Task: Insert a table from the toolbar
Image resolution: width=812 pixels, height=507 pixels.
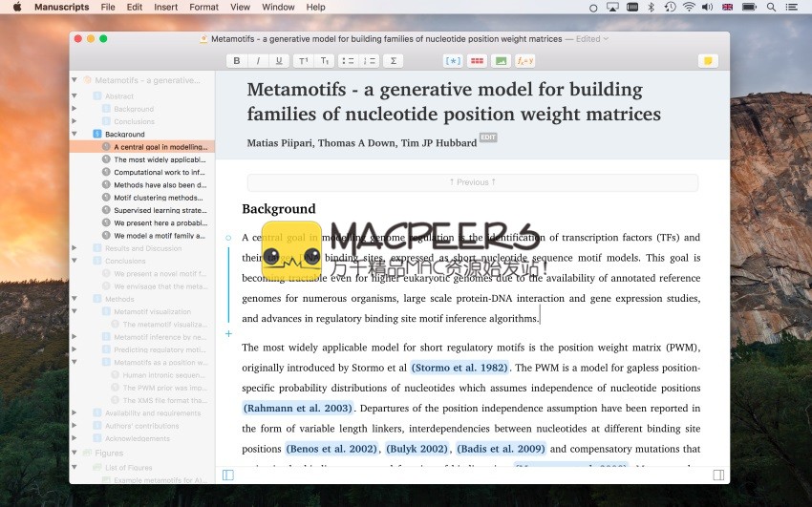Action: point(477,60)
